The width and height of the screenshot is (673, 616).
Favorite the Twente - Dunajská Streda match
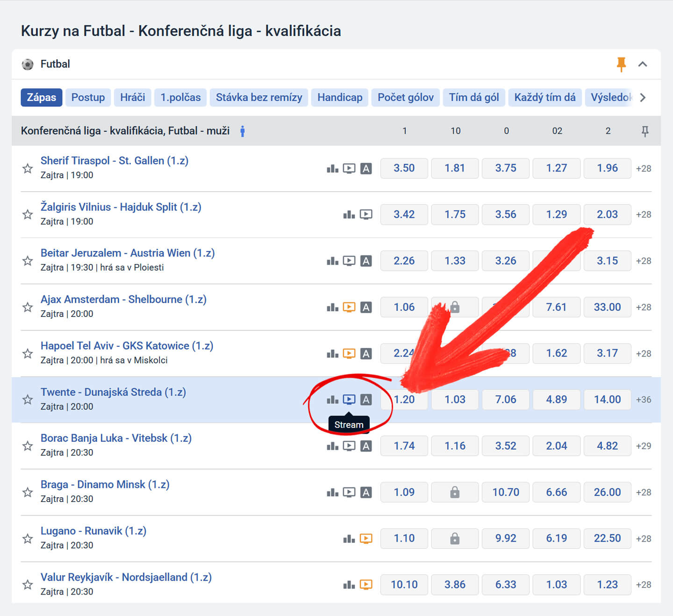(28, 400)
